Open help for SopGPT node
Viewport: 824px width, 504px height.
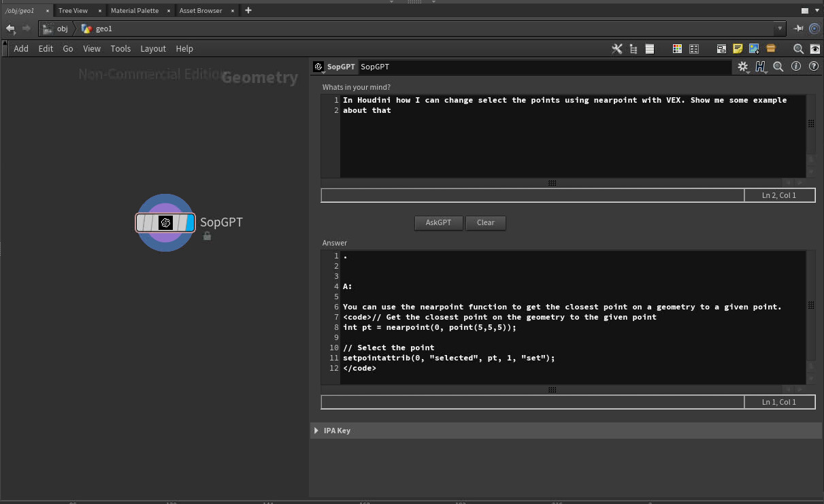813,67
